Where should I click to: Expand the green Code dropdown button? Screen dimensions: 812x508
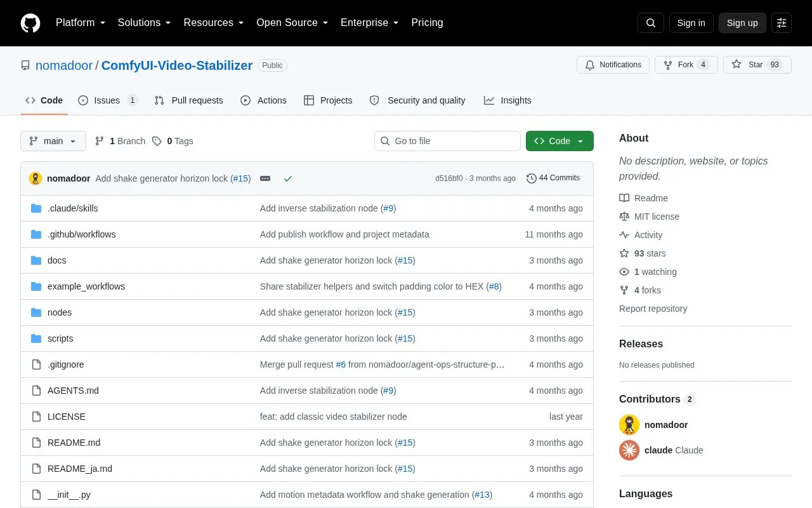(x=560, y=141)
